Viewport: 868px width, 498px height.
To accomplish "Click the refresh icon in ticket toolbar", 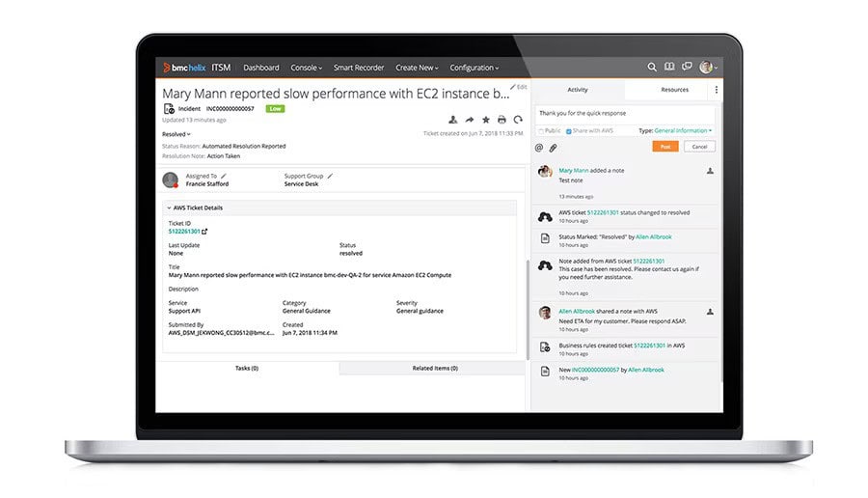I will point(518,120).
